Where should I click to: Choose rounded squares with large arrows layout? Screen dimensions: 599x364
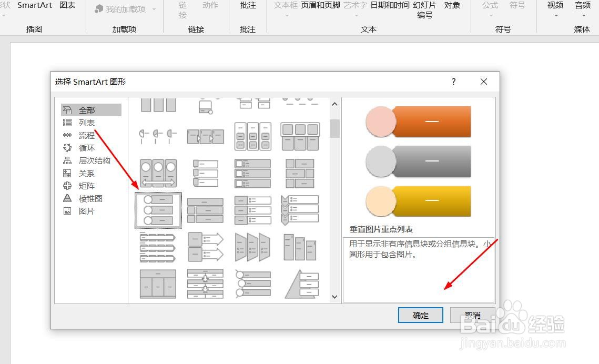206,248
